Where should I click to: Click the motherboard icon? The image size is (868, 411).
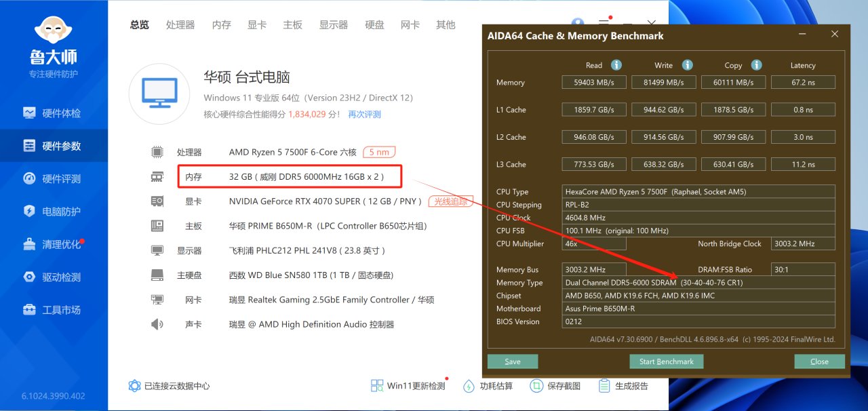tap(157, 226)
